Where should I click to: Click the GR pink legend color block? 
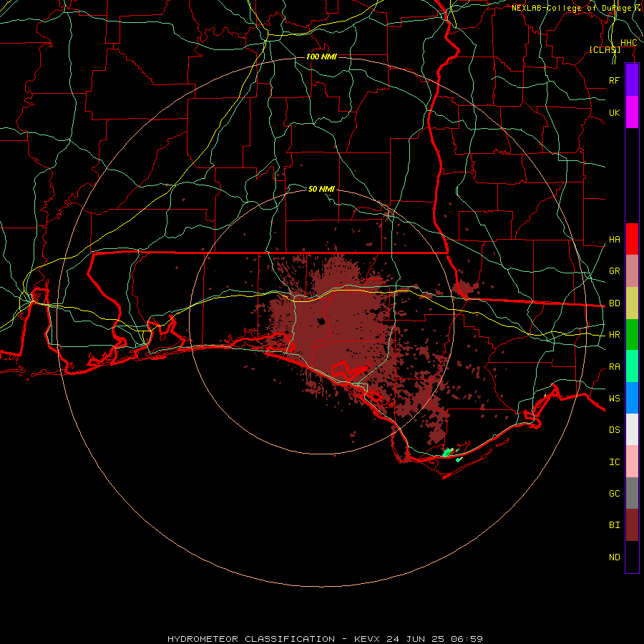point(632,270)
